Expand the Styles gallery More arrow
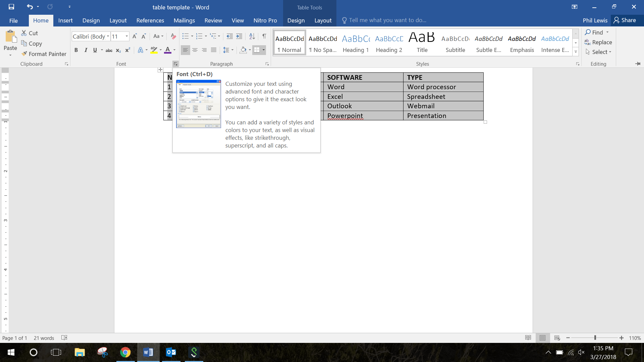The width and height of the screenshot is (644, 362). click(x=576, y=52)
